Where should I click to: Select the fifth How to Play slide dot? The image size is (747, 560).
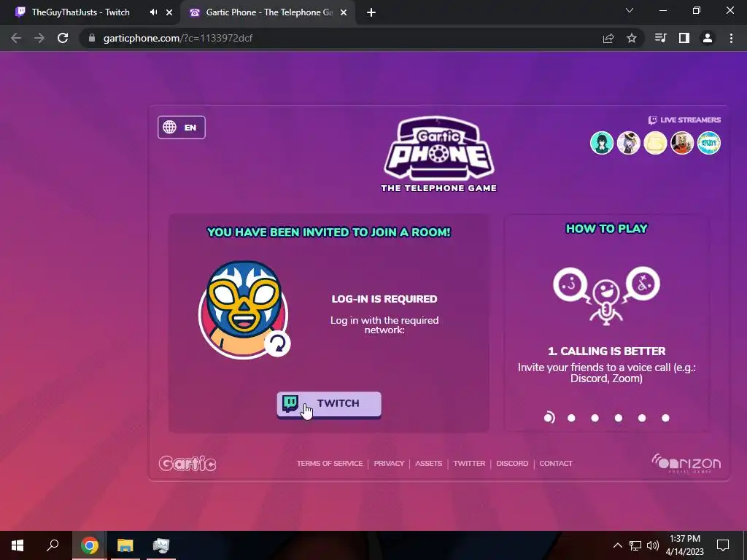pos(642,418)
